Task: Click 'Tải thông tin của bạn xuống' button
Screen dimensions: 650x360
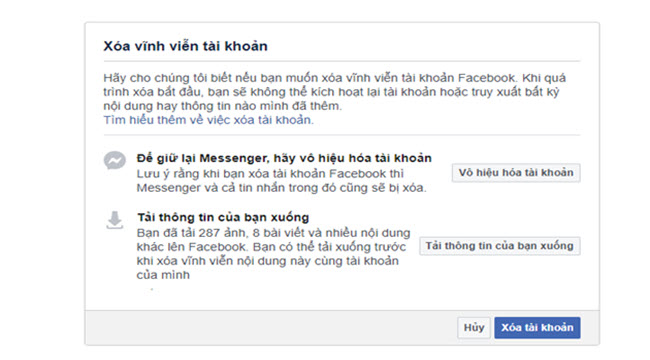Action: (x=500, y=246)
